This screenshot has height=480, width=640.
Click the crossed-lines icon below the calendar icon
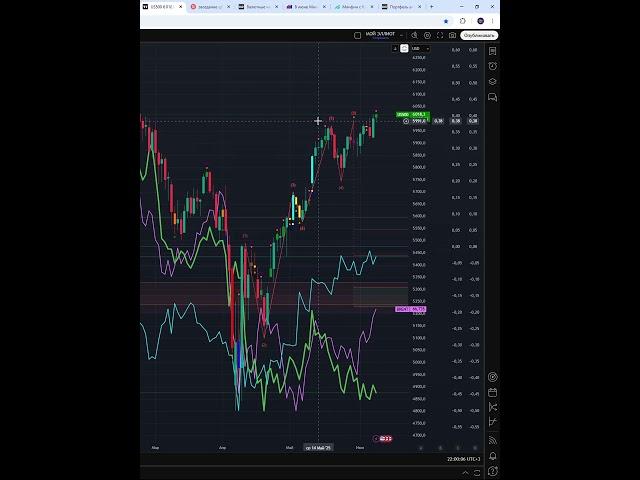point(493,407)
